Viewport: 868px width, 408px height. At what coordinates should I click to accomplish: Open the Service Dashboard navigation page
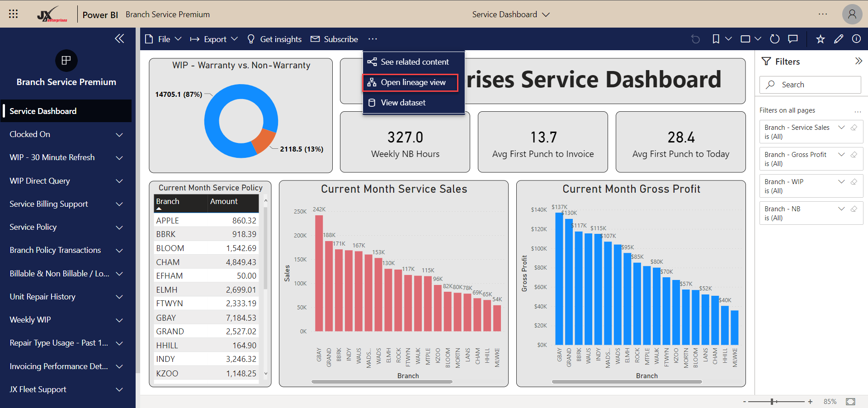pyautogui.click(x=66, y=111)
